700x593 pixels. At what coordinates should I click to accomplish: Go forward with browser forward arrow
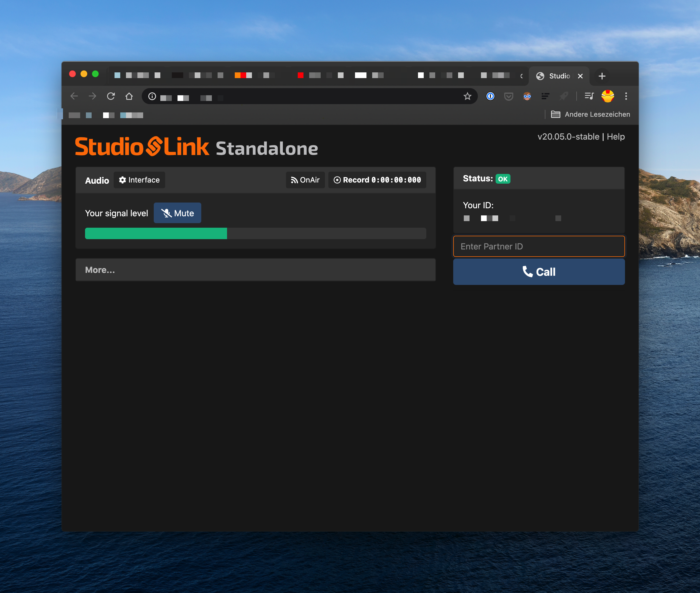[92, 96]
